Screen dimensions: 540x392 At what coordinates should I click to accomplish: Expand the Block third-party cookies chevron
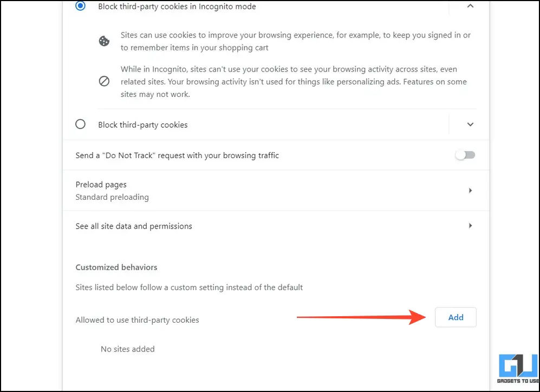click(470, 124)
